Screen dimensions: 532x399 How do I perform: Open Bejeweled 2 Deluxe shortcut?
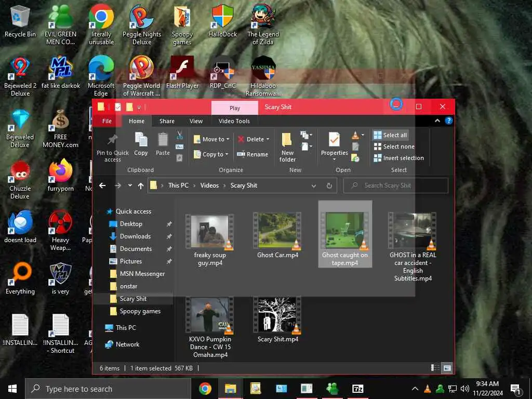(20, 77)
